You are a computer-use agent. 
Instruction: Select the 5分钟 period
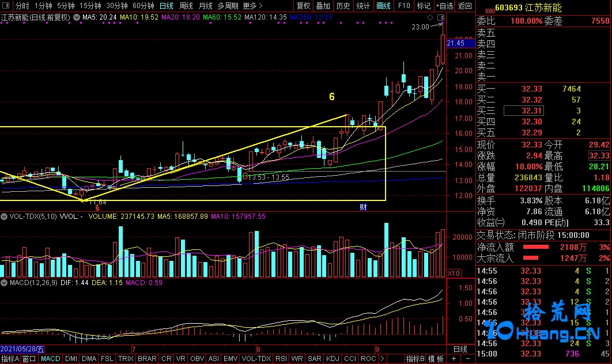66,6
